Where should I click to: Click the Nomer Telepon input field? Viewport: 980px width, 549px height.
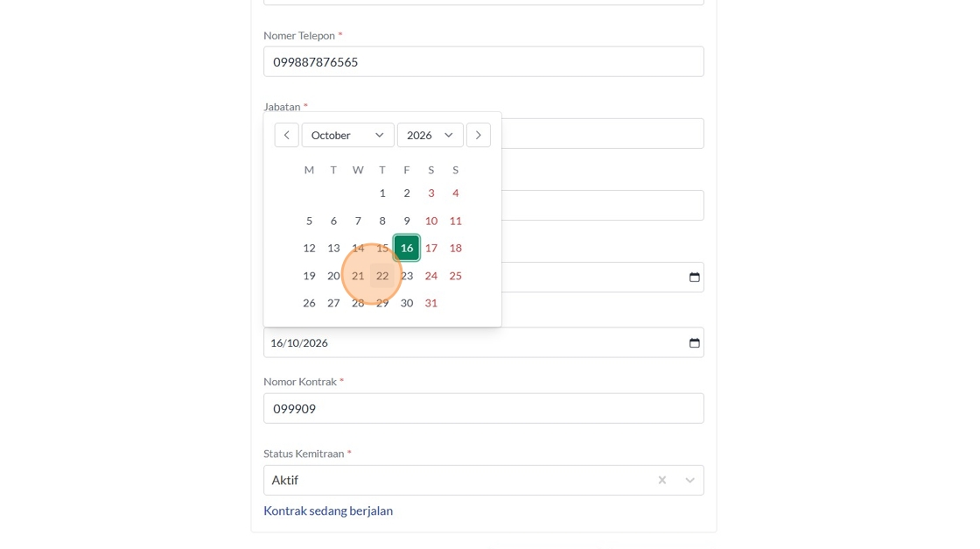tap(483, 62)
